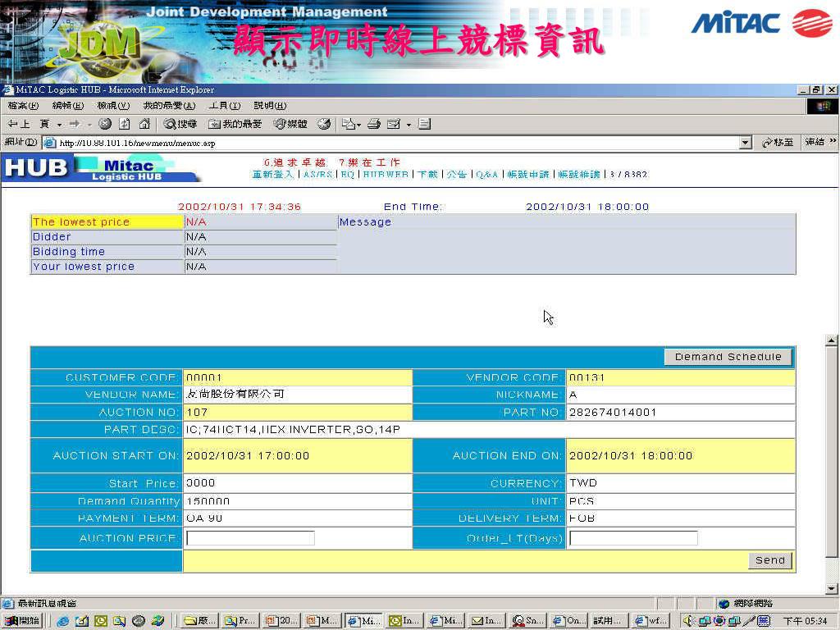840x630 pixels.
Task: Click the page scrollbar up arrow
Action: (831, 340)
